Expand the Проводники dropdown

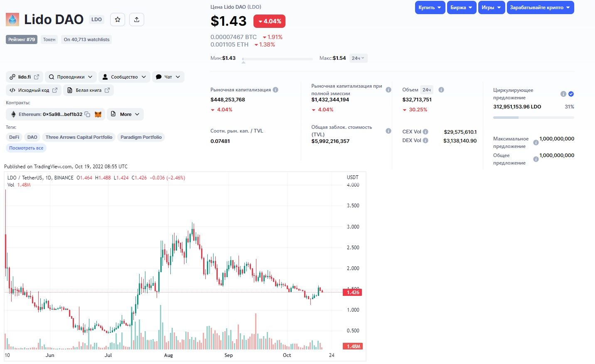point(71,77)
